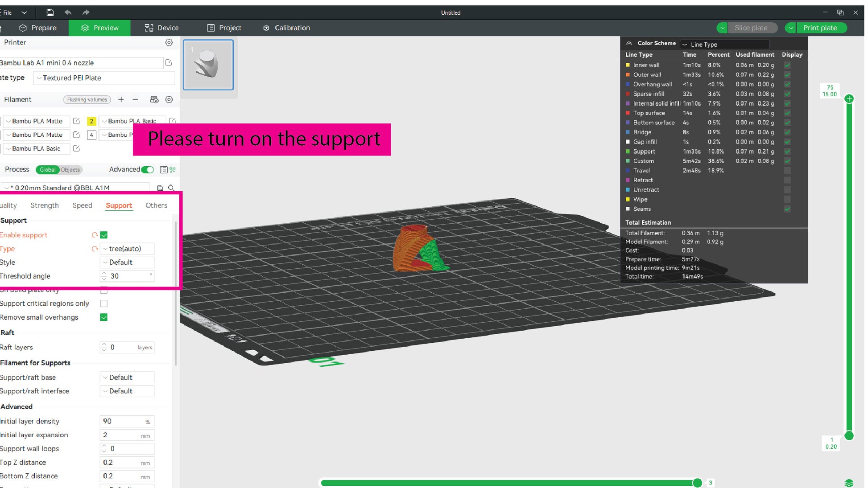This screenshot has height=488, width=868.
Task: Click the Print plate button
Action: click(820, 28)
